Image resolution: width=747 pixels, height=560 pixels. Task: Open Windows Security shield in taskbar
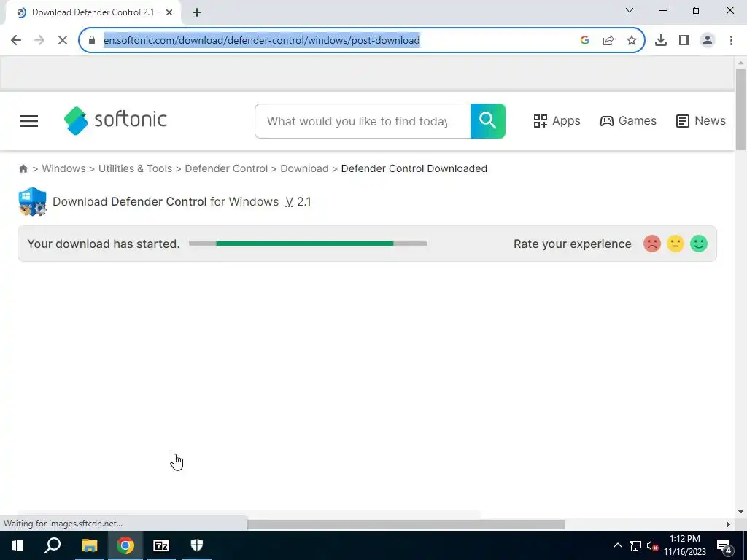point(197,545)
